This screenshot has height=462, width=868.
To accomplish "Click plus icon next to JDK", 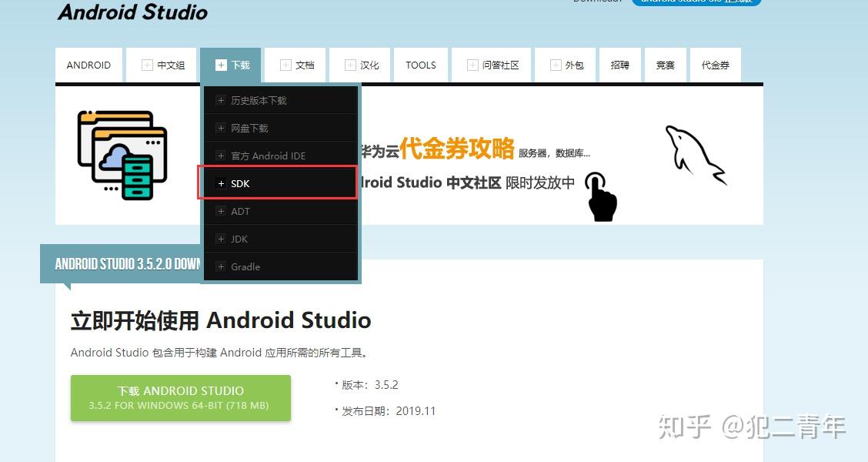I will click(221, 239).
